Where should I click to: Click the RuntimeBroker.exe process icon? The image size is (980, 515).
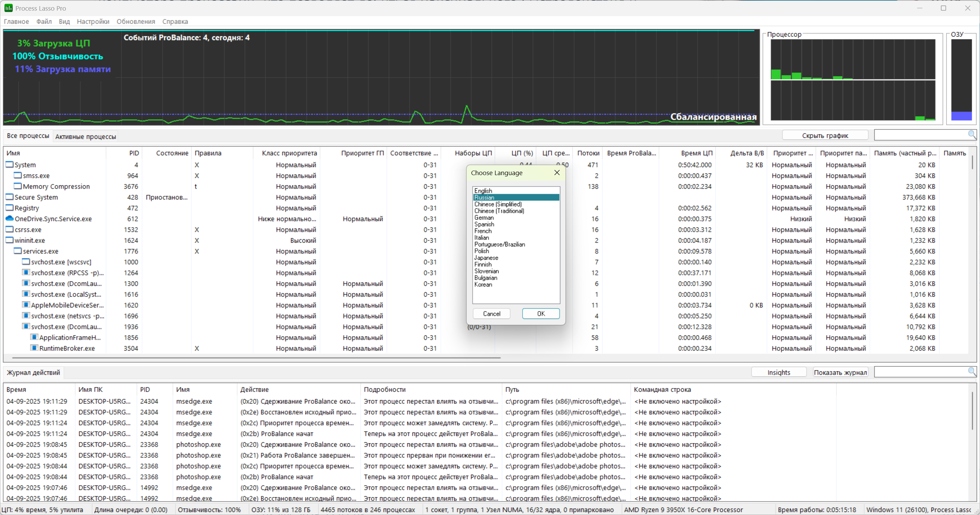coord(34,348)
